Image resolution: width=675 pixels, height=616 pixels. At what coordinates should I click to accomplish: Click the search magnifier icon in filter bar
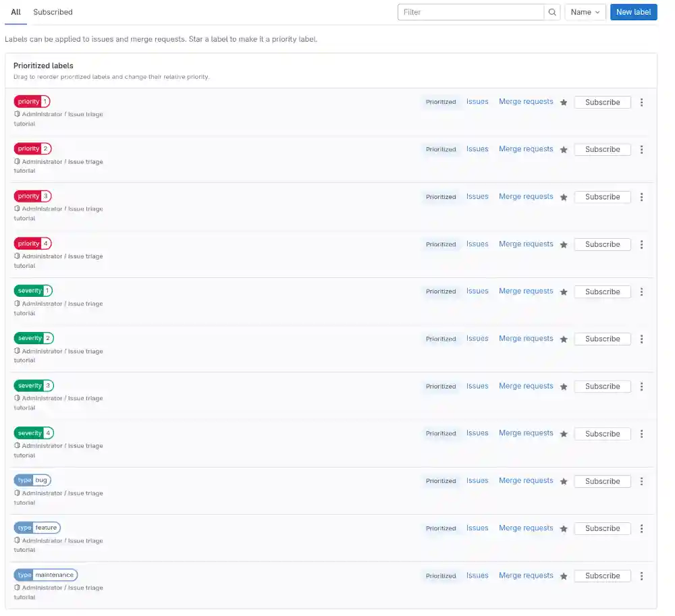(x=553, y=11)
